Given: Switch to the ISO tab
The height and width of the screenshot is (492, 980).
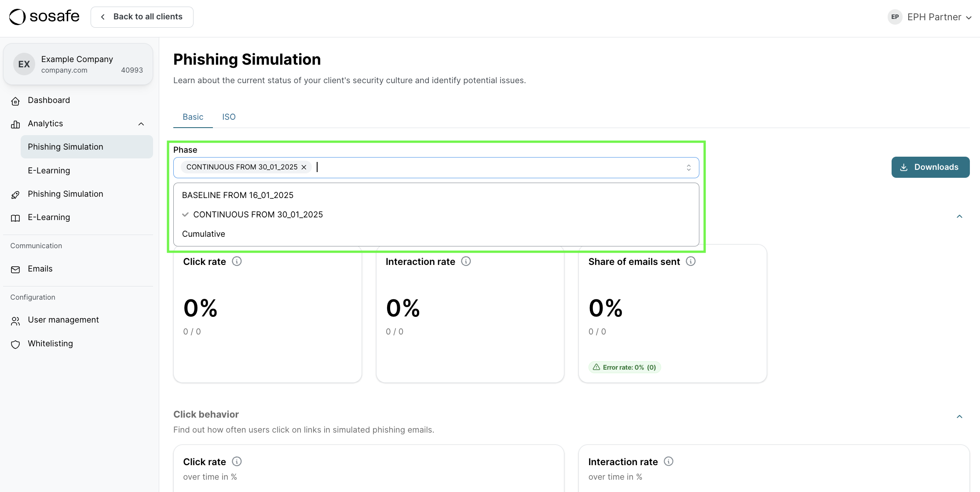Looking at the screenshot, I should click(x=229, y=117).
